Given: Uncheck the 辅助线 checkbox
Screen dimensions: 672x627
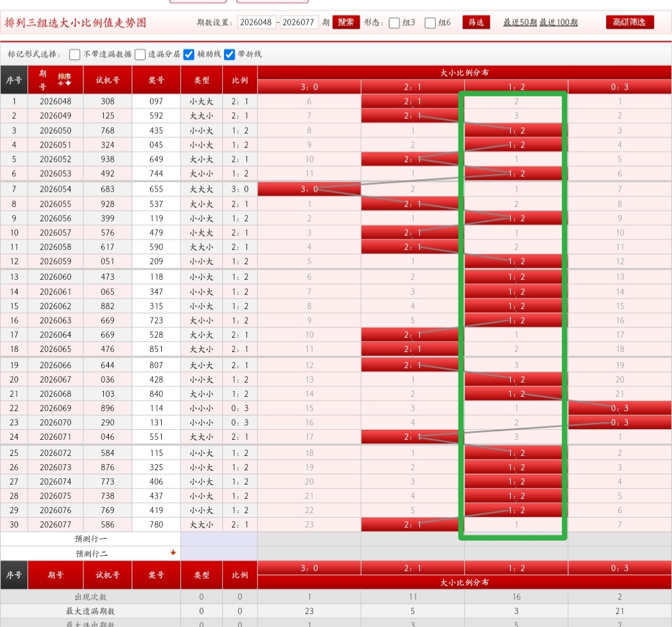Looking at the screenshot, I should (189, 54).
